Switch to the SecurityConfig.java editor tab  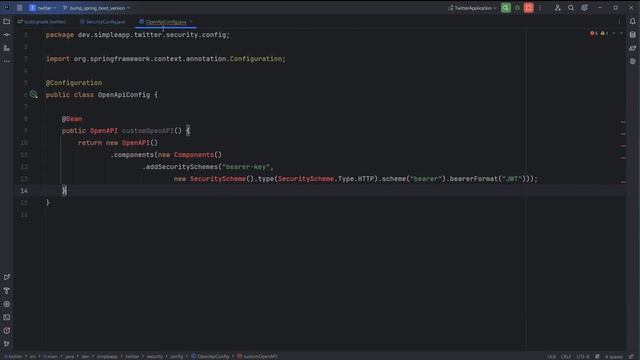(x=102, y=22)
